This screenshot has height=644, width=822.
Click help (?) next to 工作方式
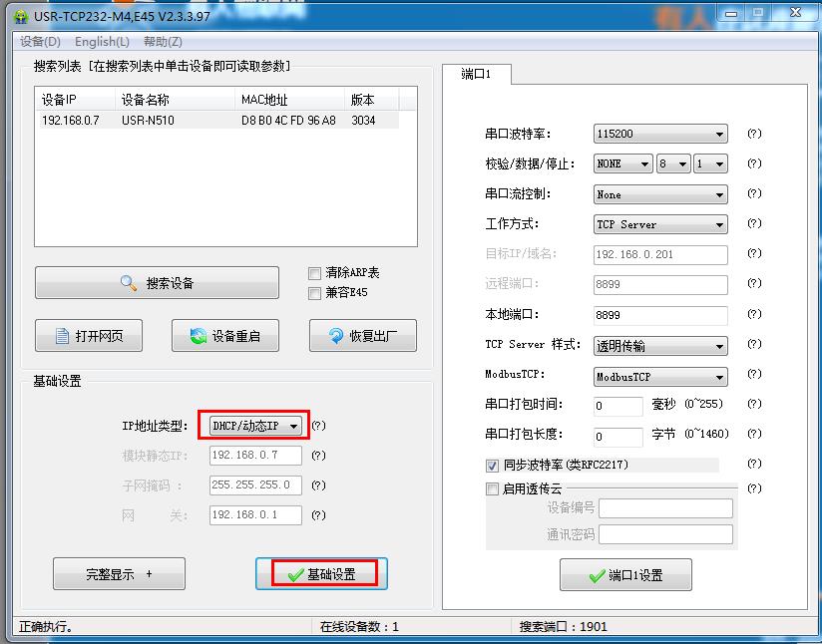754,223
